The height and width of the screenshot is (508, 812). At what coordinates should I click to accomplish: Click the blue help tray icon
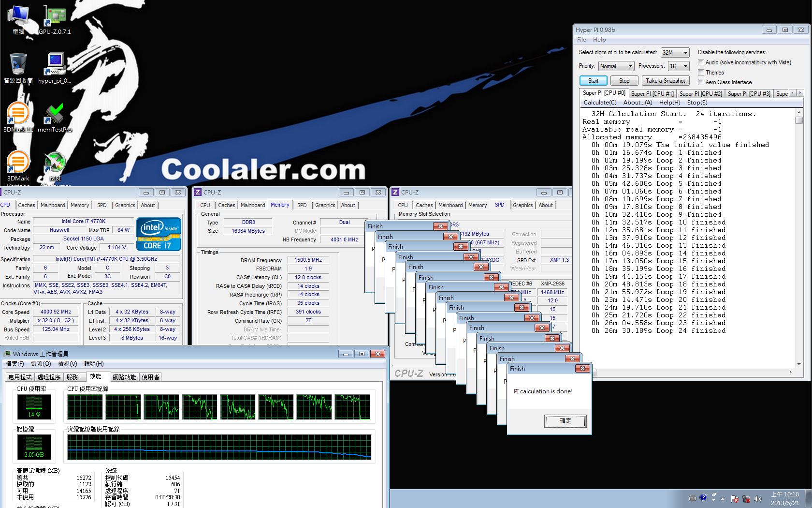pyautogui.click(x=703, y=497)
